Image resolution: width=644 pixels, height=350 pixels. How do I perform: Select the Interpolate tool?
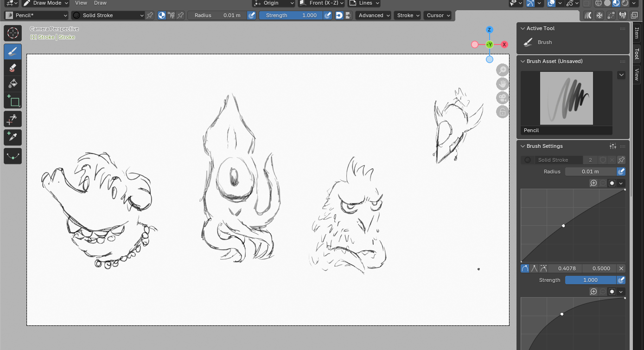point(13,156)
